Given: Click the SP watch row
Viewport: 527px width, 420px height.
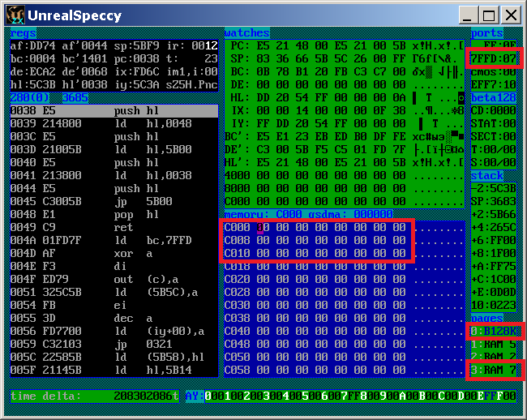Looking at the screenshot, I should pos(345,59).
